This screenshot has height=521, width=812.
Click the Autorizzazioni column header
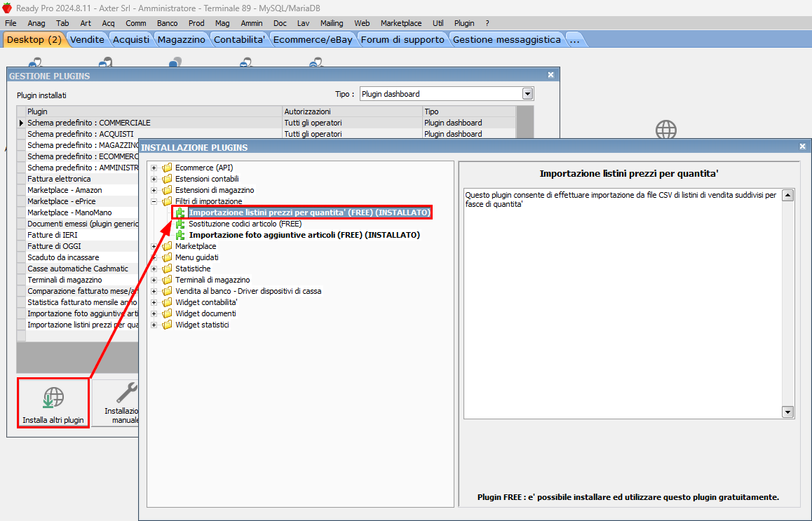click(x=352, y=111)
